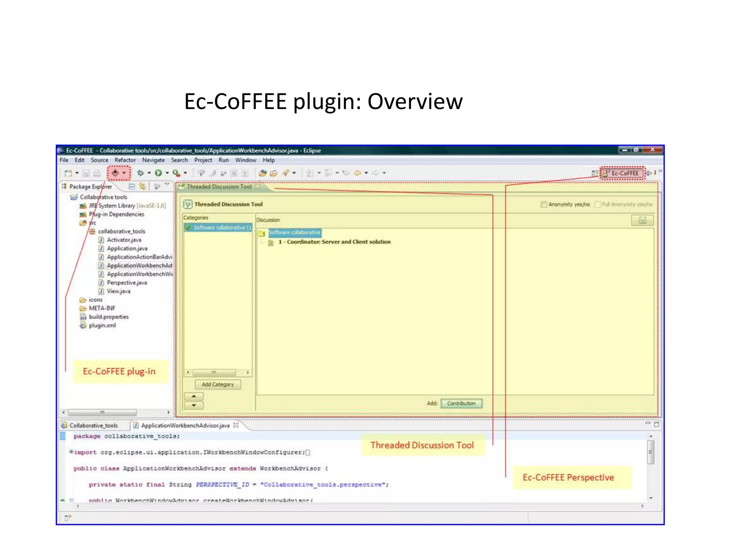Click the Add Category button
The height and width of the screenshot is (560, 747).
218,384
